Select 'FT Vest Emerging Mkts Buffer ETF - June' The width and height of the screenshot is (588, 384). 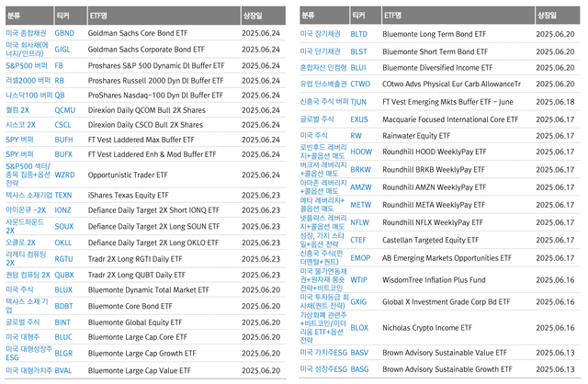(447, 102)
